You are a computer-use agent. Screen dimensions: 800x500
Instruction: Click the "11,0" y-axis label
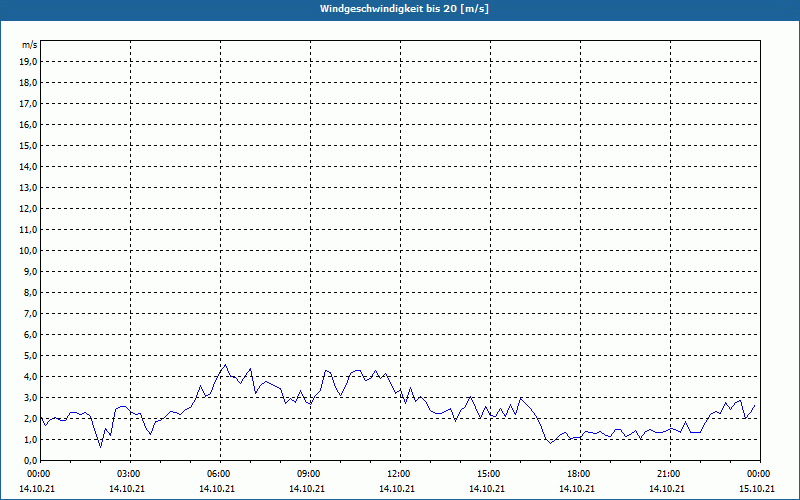coord(28,230)
